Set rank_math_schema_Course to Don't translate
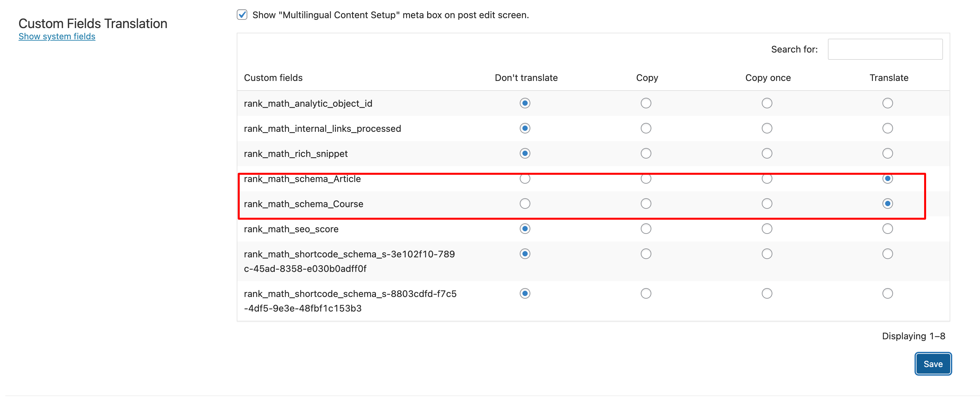980x409 pixels. coord(525,204)
